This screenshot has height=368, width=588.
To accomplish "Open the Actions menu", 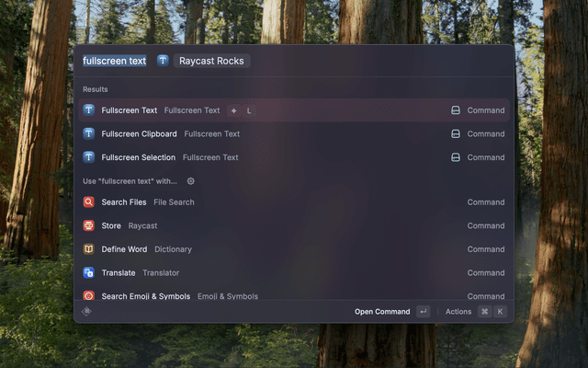I will (458, 312).
